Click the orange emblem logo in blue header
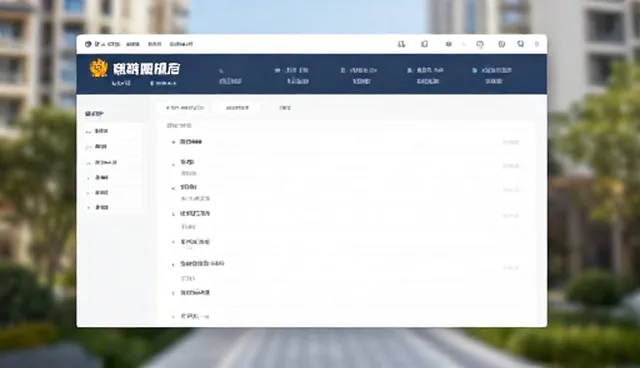Viewport: 640px width, 368px height. 98,69
